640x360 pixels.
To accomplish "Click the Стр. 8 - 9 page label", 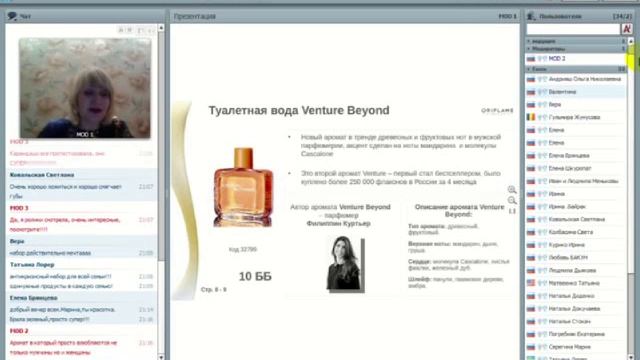I will click(213, 289).
